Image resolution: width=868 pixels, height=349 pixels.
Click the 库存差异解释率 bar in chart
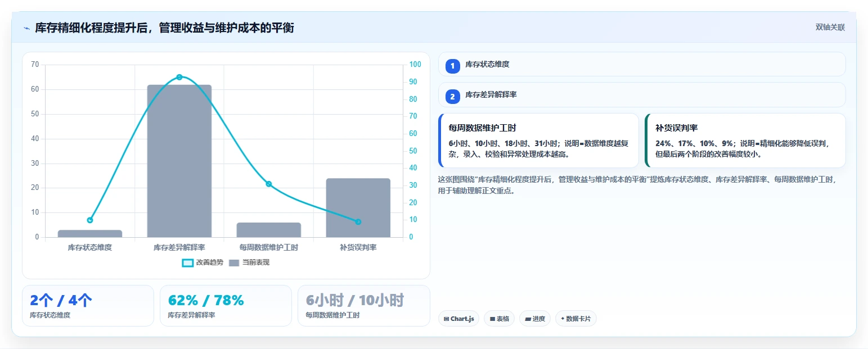[179, 161]
